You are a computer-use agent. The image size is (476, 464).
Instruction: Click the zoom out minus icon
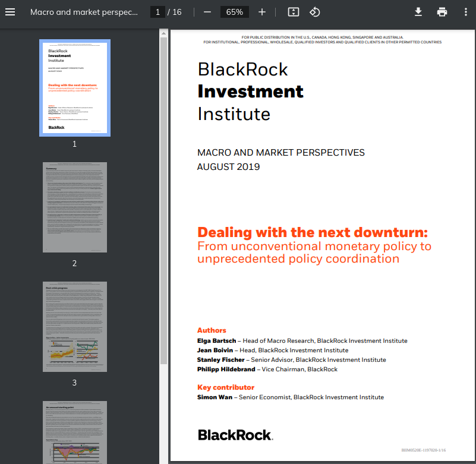207,12
